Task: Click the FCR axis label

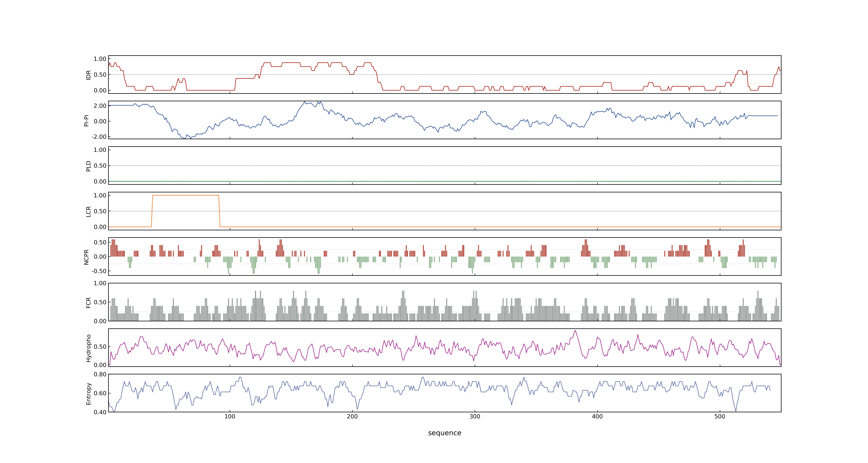Action: 88,302
